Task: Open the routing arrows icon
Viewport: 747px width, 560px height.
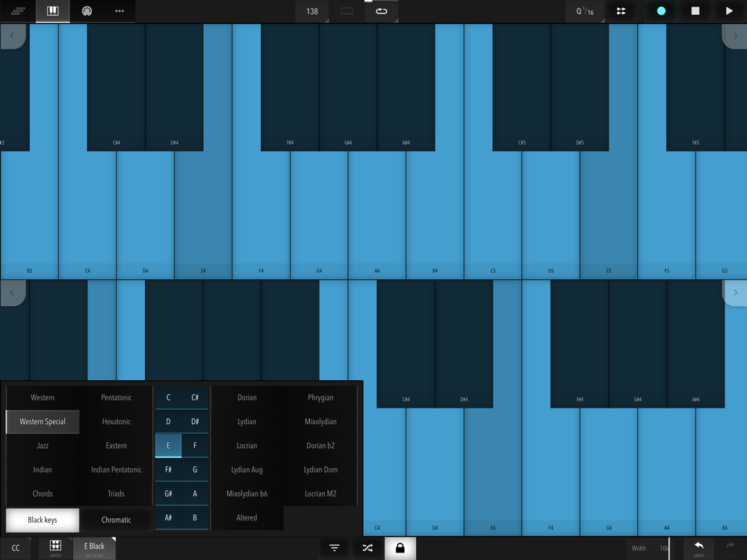Action: pyautogui.click(x=622, y=11)
